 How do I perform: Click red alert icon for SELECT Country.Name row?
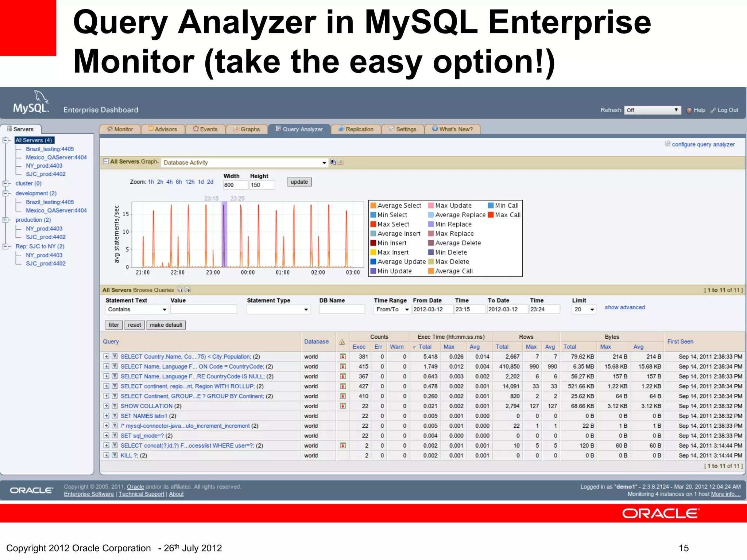pos(343,357)
